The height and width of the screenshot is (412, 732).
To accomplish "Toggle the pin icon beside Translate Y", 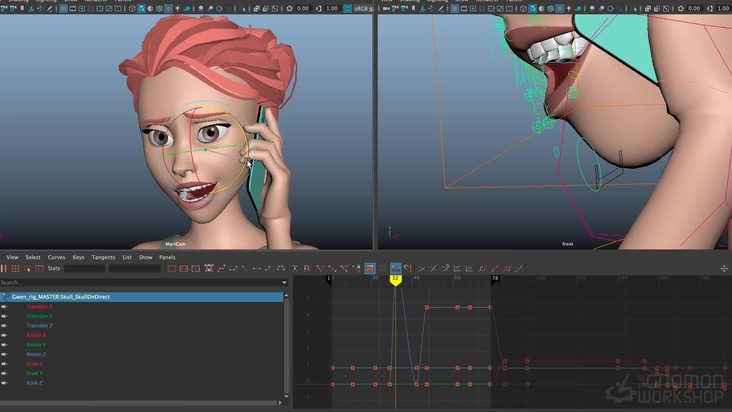I will click(x=4, y=316).
